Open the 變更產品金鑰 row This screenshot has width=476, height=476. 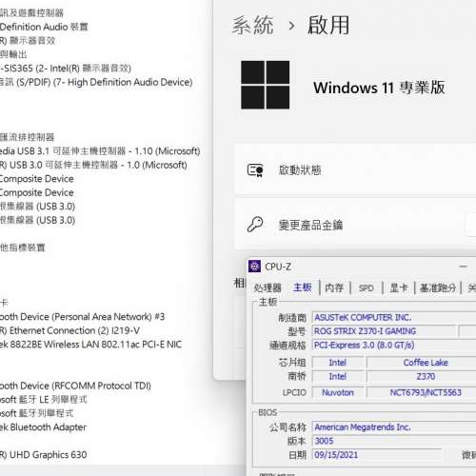pyautogui.click(x=355, y=225)
